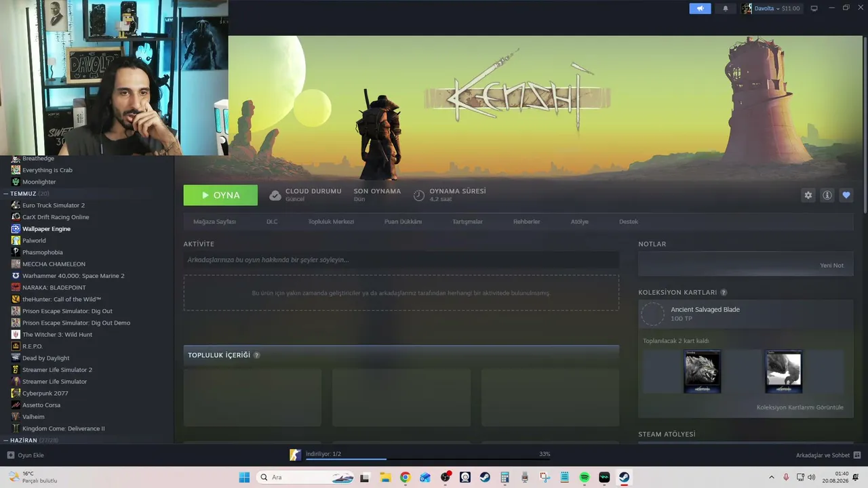Screen dimensions: 868x488
Task: Open the Mağaza Sayfası tab
Action: pos(214,222)
